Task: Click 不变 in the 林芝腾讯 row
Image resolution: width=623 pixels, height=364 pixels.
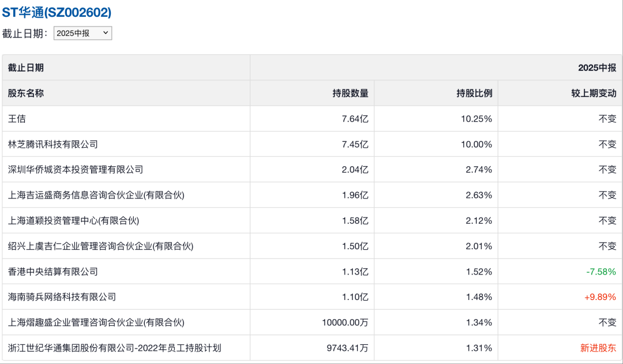Action: pos(607,144)
